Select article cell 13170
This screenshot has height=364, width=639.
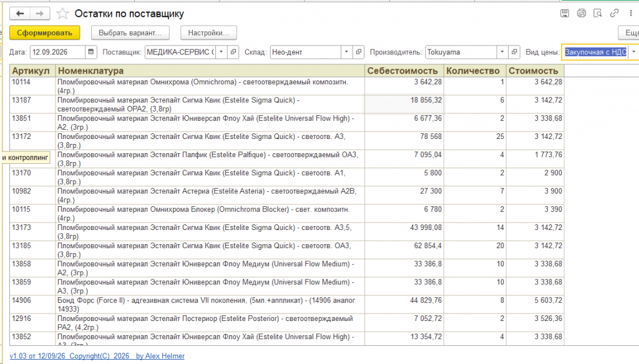32,177
